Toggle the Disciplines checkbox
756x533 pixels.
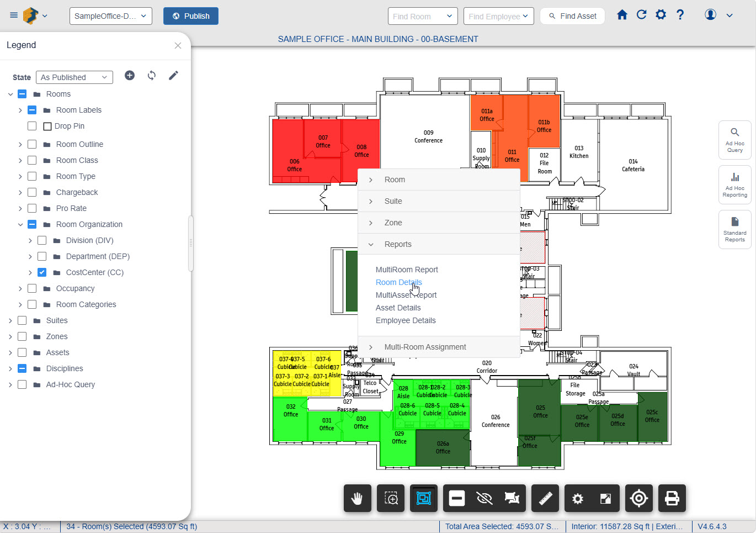point(22,368)
